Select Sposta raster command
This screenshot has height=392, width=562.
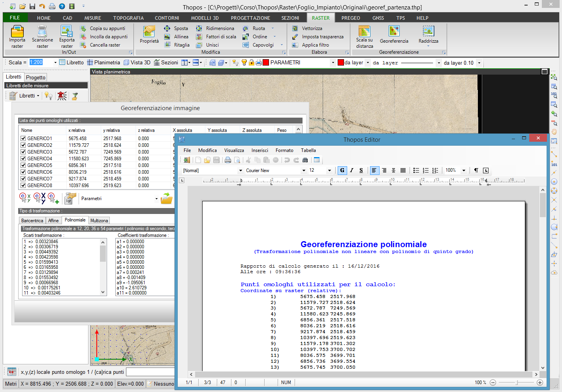(177, 28)
